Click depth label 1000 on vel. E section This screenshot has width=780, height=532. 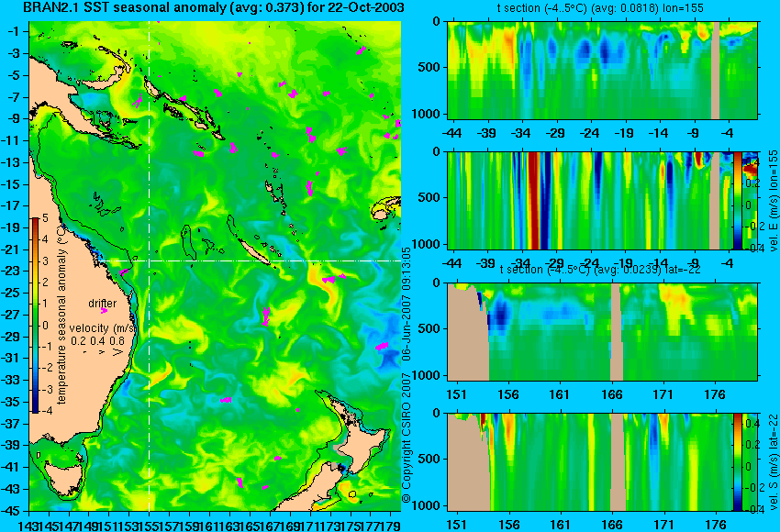coord(426,244)
